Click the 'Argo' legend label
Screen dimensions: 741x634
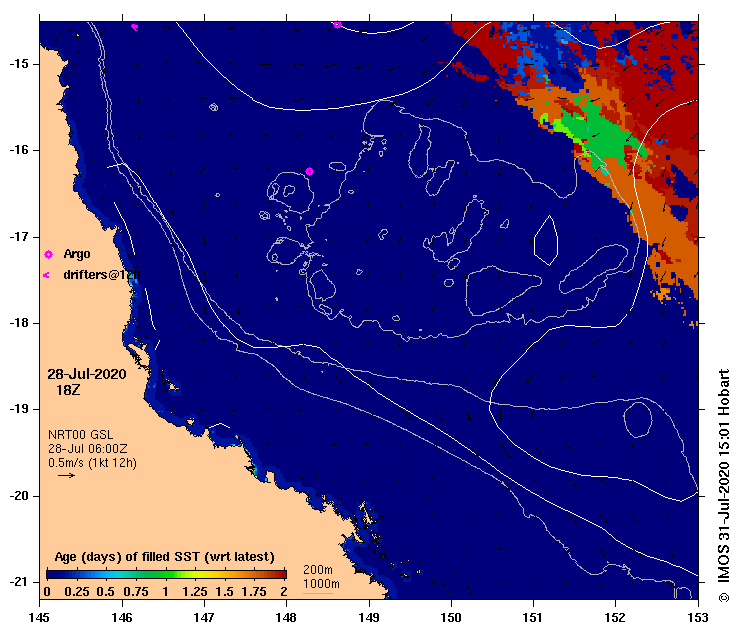(77, 254)
